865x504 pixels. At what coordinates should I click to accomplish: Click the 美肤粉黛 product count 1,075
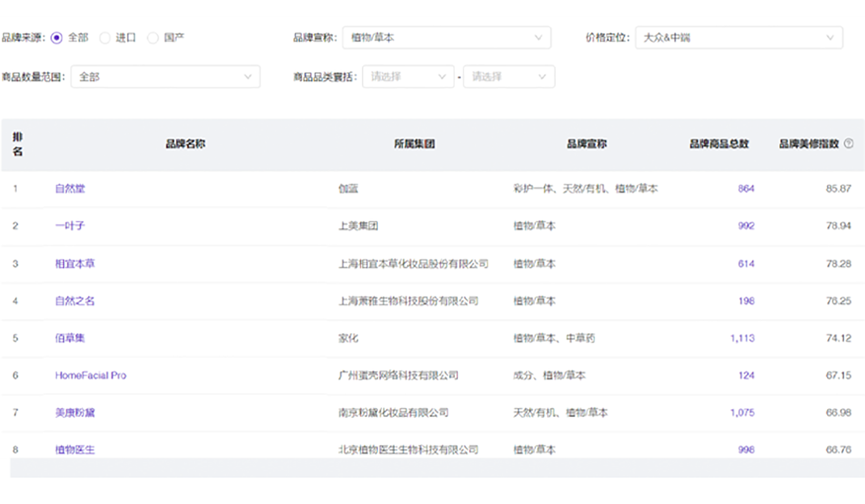[x=742, y=412]
